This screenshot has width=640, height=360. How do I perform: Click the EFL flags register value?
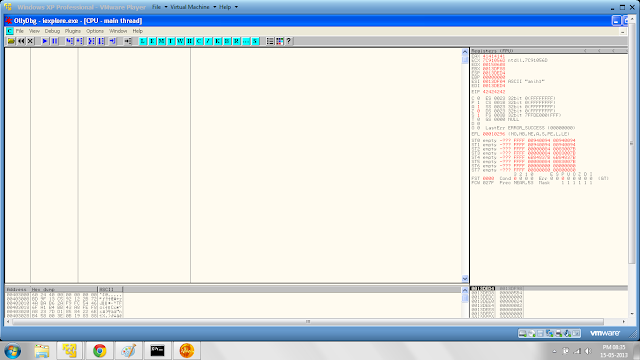493,134
